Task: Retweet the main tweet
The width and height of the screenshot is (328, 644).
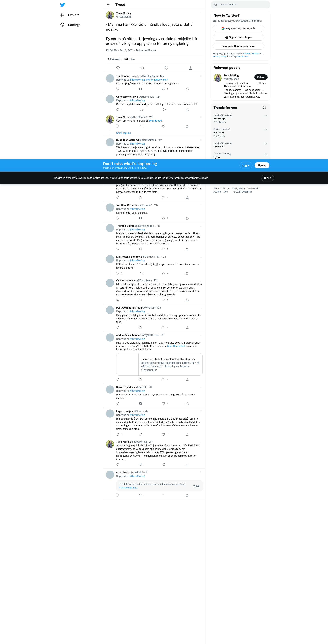Action: pyautogui.click(x=142, y=68)
